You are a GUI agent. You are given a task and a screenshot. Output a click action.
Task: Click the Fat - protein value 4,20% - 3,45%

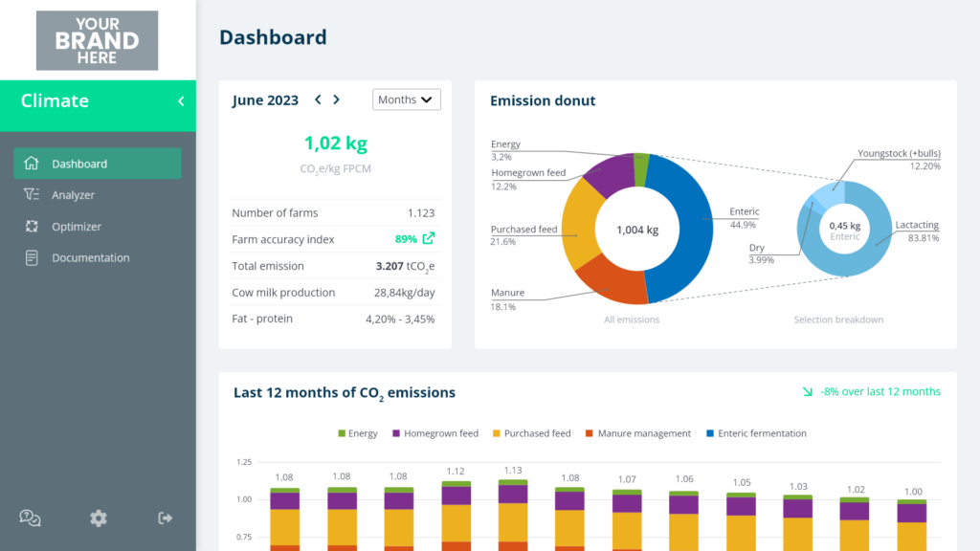point(400,320)
